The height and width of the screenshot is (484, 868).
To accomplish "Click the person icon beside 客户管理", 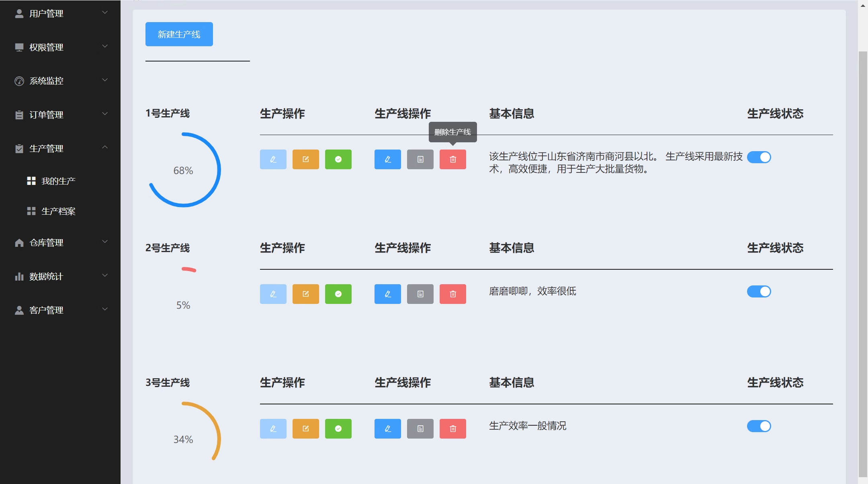I will coord(19,310).
